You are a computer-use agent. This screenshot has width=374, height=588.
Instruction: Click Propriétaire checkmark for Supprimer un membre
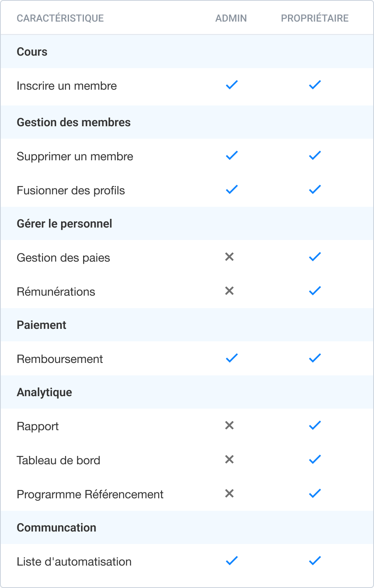click(x=315, y=156)
